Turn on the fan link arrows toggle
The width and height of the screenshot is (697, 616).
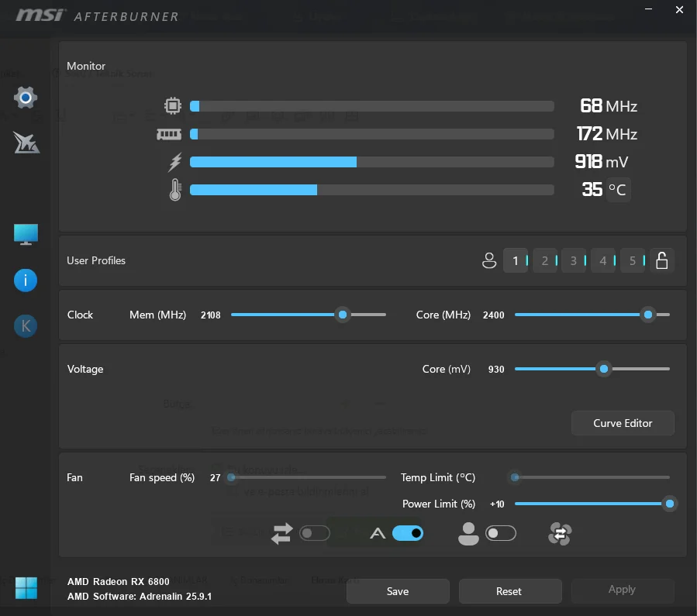coord(315,533)
